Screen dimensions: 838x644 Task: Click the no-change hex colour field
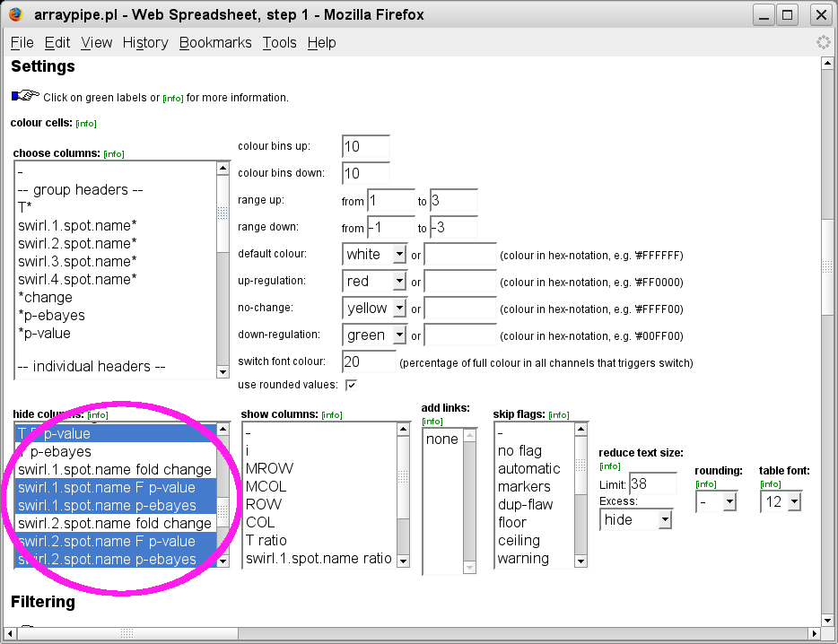point(460,308)
